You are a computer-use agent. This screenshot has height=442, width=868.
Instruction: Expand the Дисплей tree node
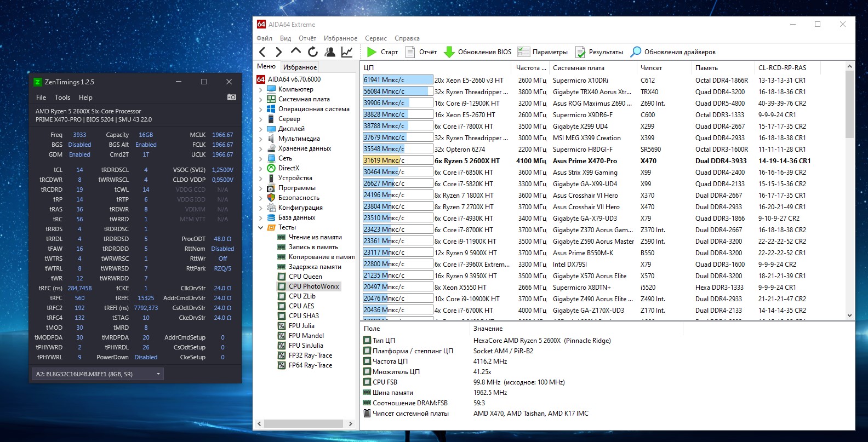click(261, 129)
